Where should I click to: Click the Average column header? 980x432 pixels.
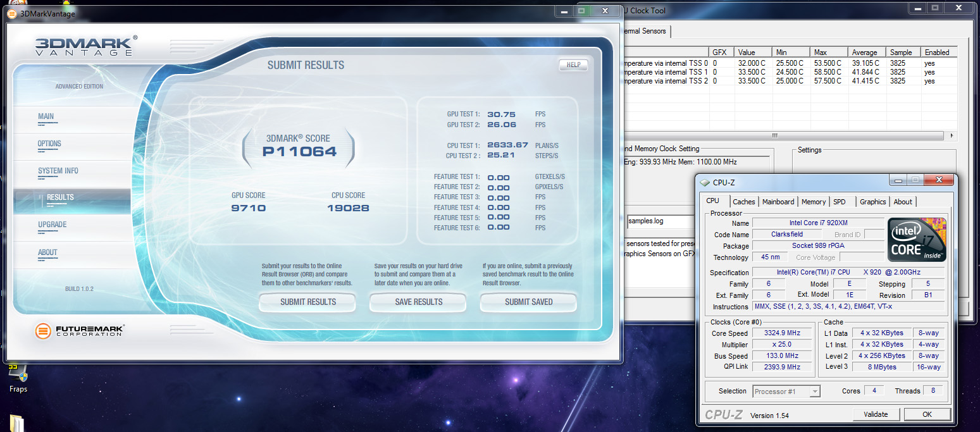coord(867,52)
